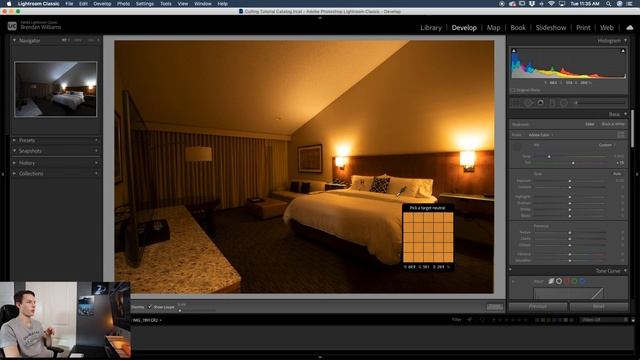Switch to the Book module
This screenshot has height=360, width=640.
point(518,27)
